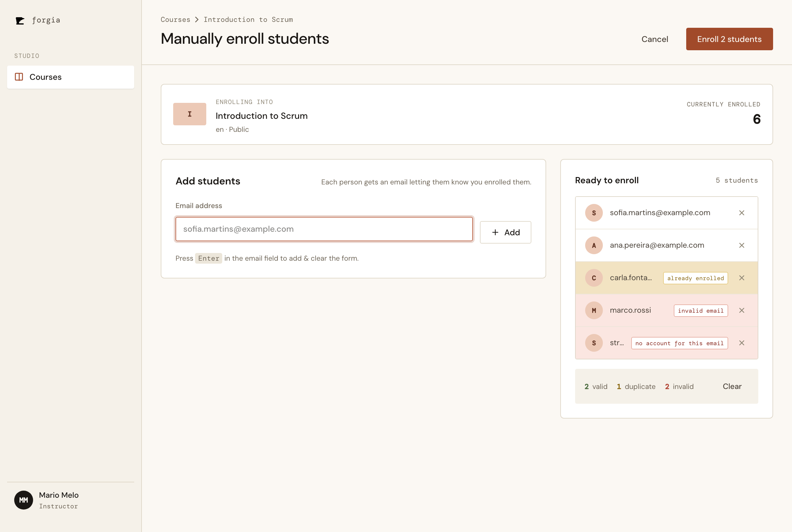
Task: Click the invalid email badge
Action: (x=701, y=311)
